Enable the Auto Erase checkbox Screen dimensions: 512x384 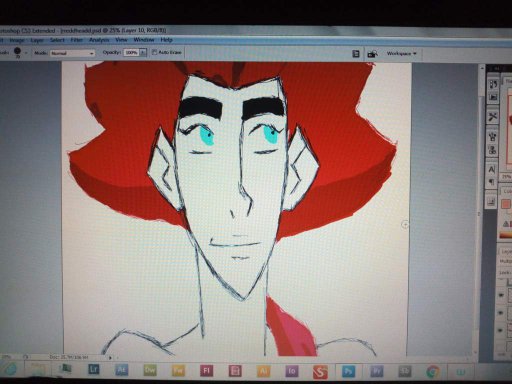coord(154,52)
